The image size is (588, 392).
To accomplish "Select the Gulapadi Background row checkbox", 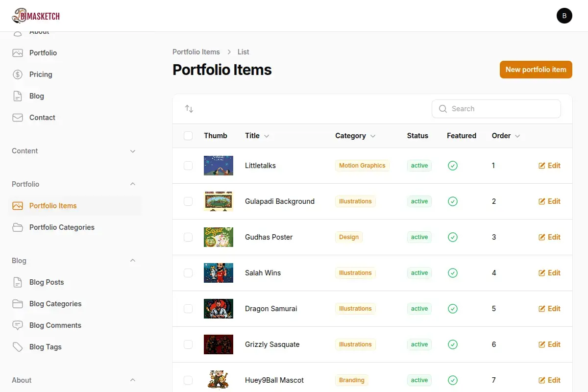I will [188, 201].
